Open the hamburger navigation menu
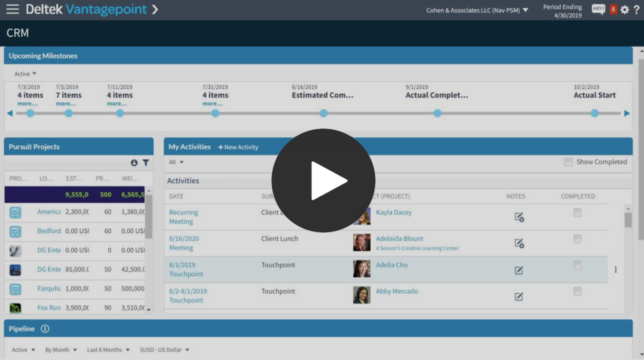 point(13,9)
